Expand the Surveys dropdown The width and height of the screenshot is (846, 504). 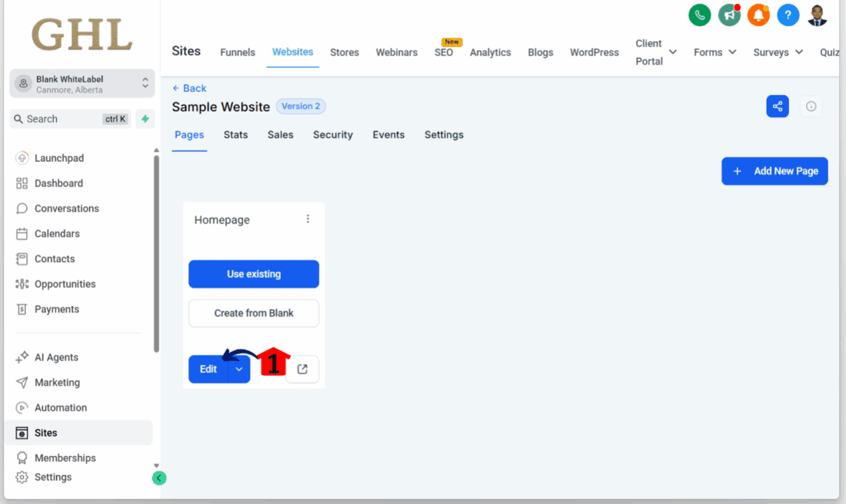(778, 52)
